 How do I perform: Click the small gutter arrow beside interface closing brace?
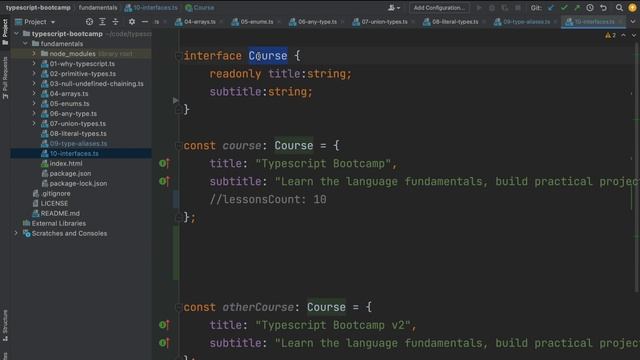tap(176, 100)
